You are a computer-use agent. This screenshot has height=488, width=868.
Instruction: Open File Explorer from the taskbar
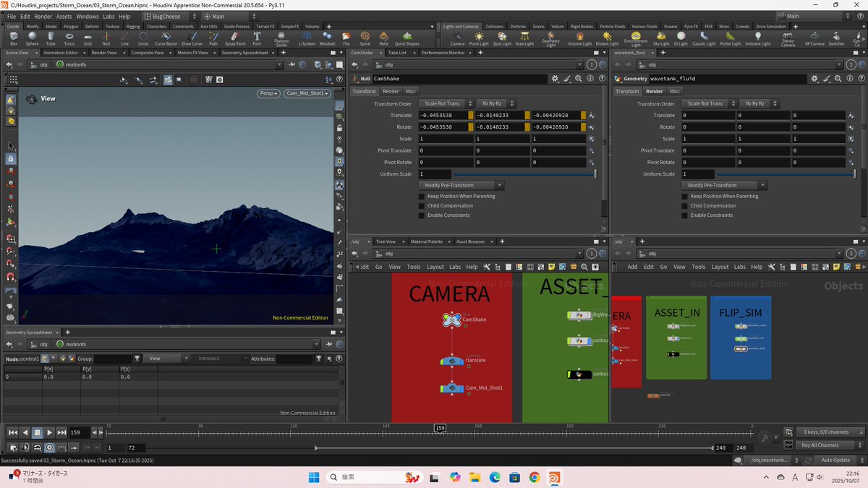[475, 477]
